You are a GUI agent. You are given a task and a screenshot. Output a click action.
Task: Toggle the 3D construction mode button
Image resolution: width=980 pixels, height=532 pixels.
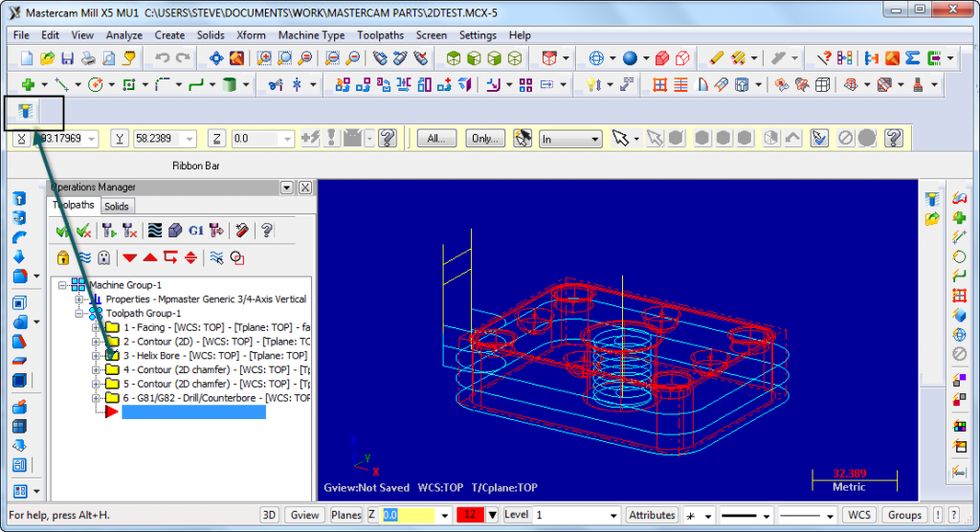tap(269, 515)
